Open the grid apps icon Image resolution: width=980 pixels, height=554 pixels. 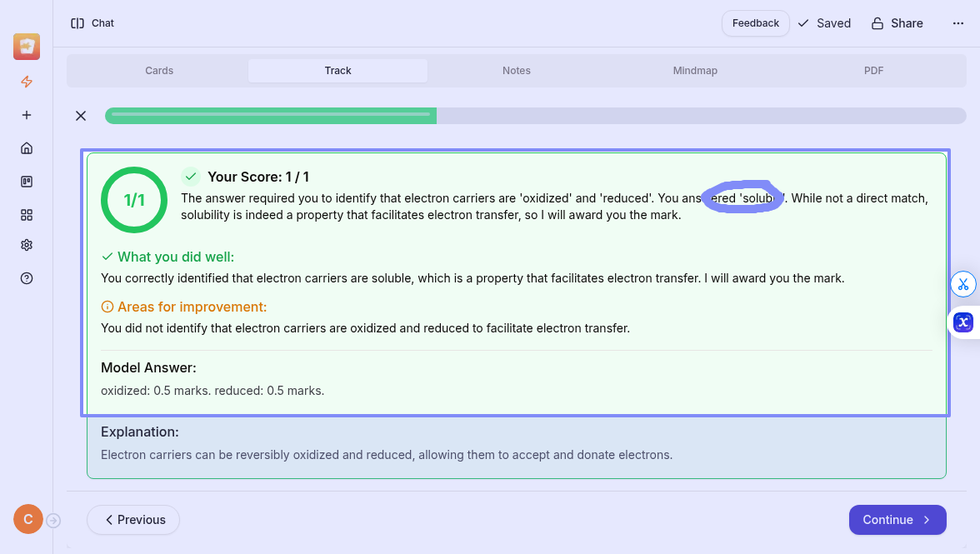point(27,215)
